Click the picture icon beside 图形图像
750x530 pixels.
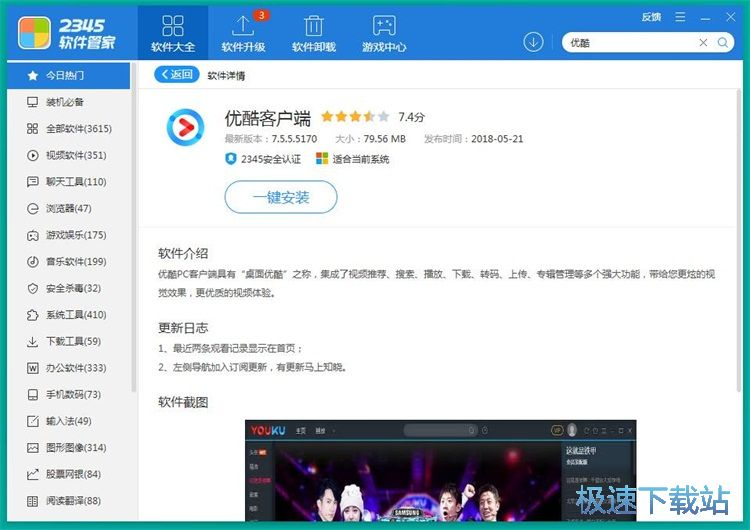pyautogui.click(x=33, y=448)
